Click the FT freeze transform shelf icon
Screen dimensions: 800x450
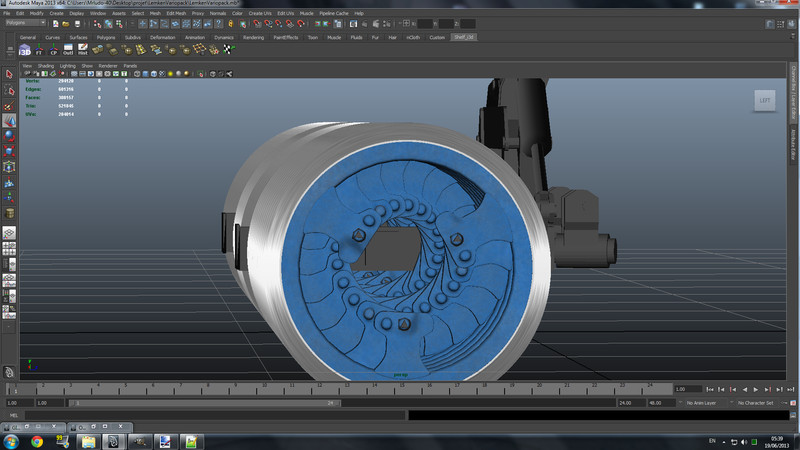39,49
